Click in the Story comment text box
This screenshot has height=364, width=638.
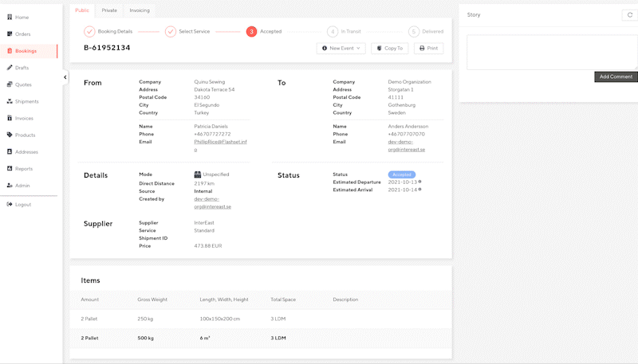point(550,52)
